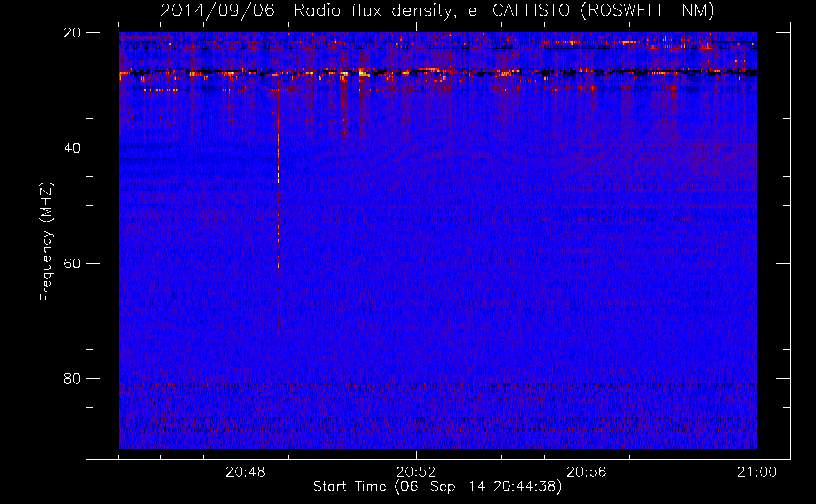Viewport: 816px width, 504px height.
Task: Click the date '2014/09/06' in the title
Action: 218,10
